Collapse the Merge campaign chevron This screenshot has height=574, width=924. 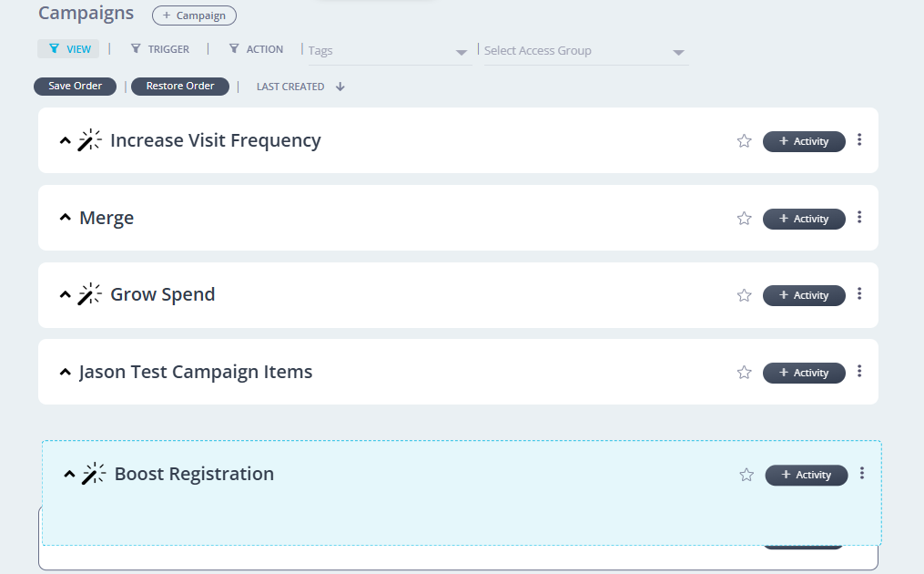coord(65,218)
